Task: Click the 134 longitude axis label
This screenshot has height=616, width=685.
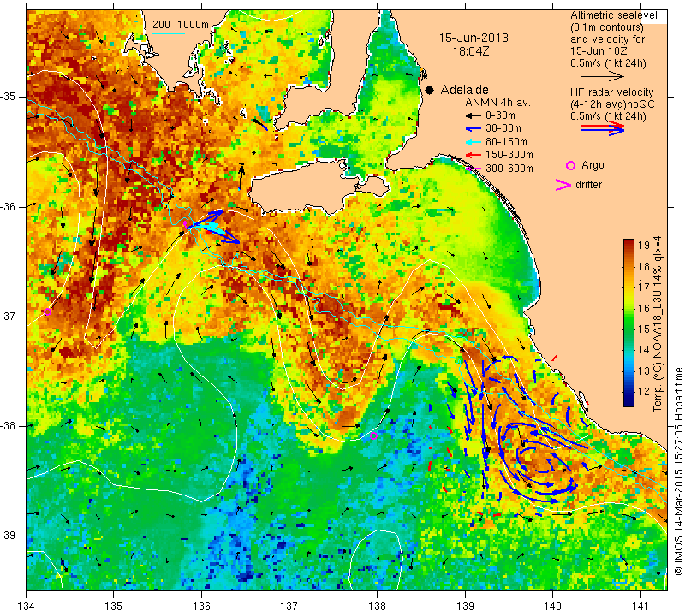Action: 27,607
